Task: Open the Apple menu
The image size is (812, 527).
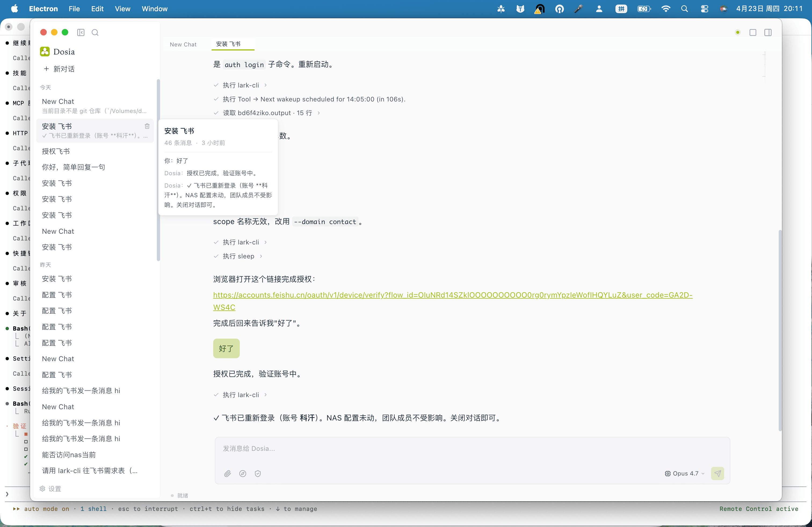Action: click(x=14, y=9)
